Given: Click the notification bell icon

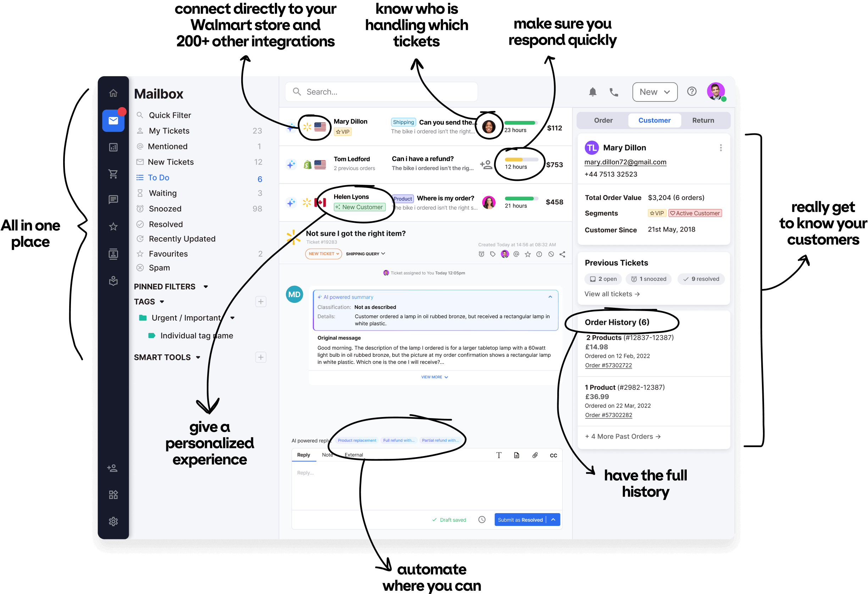Looking at the screenshot, I should click(593, 92).
